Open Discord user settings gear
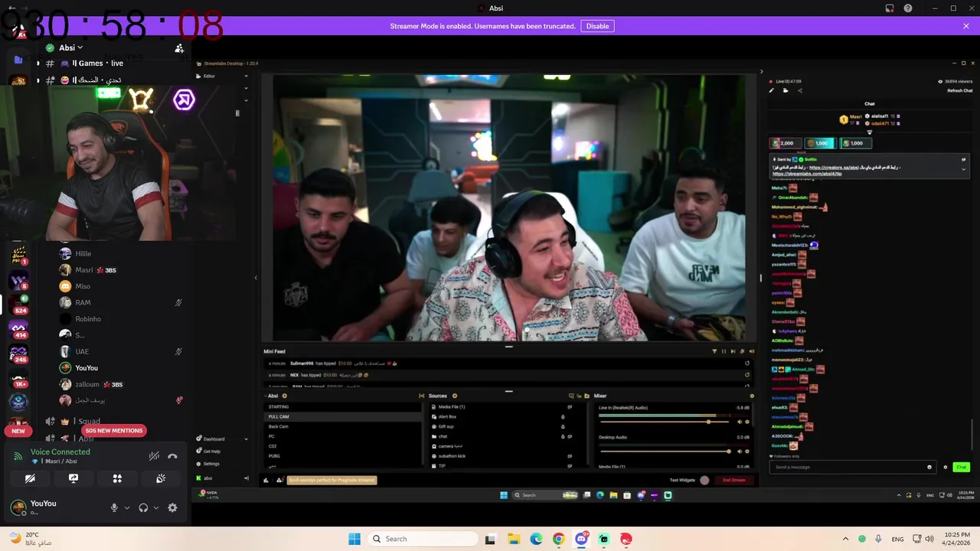This screenshot has width=980, height=551. (x=172, y=507)
